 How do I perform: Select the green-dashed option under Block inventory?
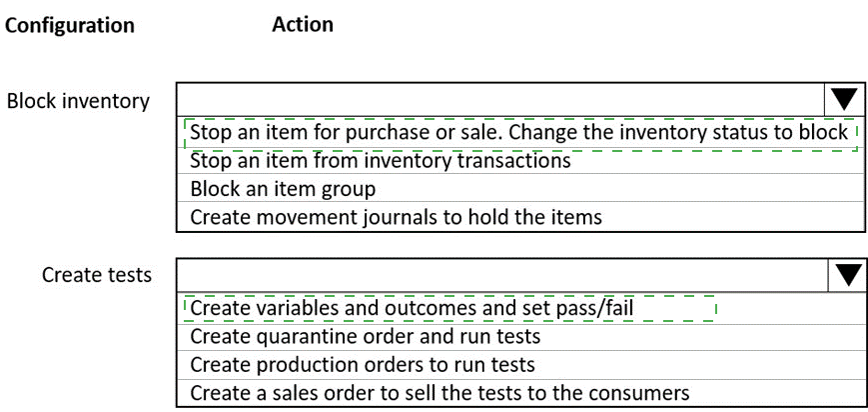518,132
